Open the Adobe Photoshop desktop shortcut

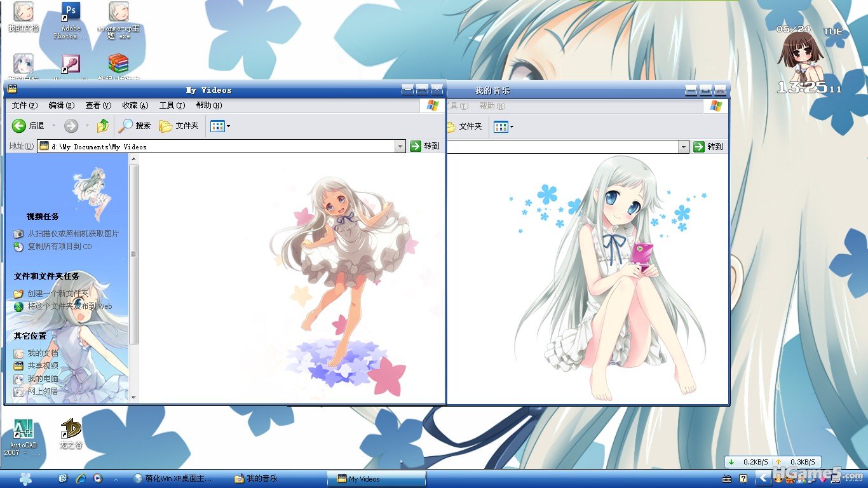click(x=71, y=20)
